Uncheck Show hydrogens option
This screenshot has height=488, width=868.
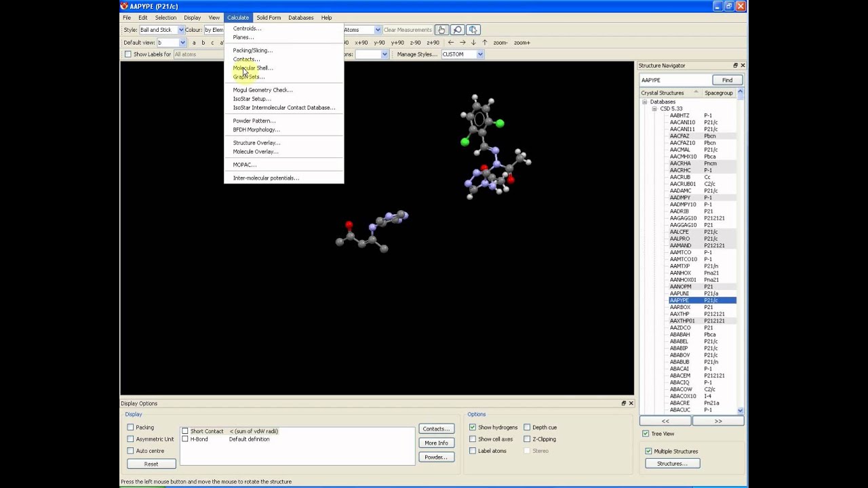pyautogui.click(x=473, y=428)
